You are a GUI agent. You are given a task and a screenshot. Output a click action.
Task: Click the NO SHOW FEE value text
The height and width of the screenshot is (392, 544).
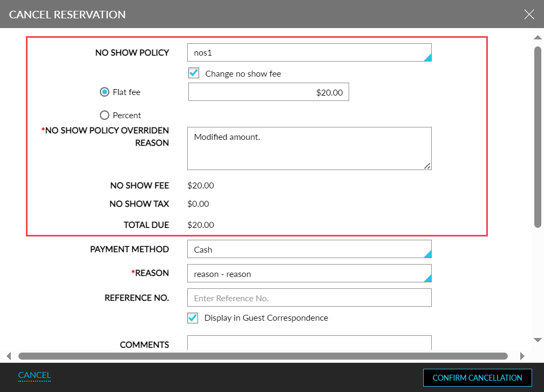[200, 185]
